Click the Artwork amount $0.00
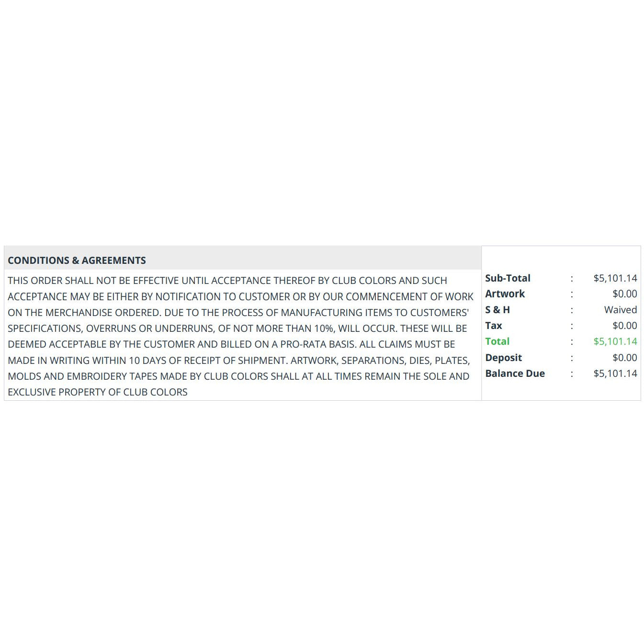Screen dimensions: 644x644 [625, 294]
